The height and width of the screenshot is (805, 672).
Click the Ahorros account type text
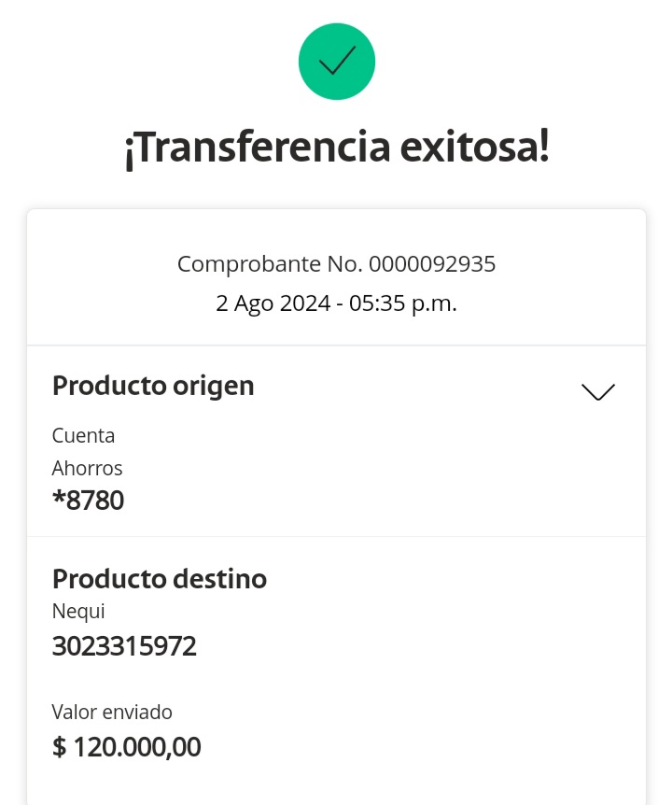point(87,468)
